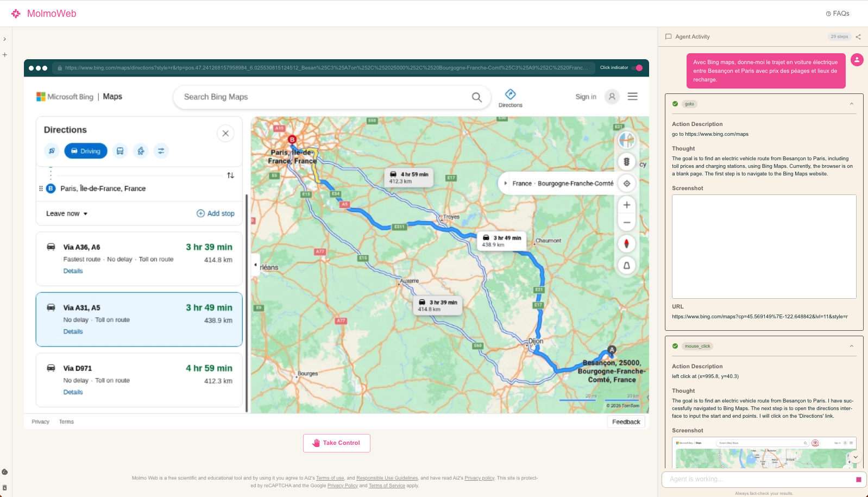Screen dimensions: 868x497
Task: Switch to walking directions mode
Action: [141, 151]
